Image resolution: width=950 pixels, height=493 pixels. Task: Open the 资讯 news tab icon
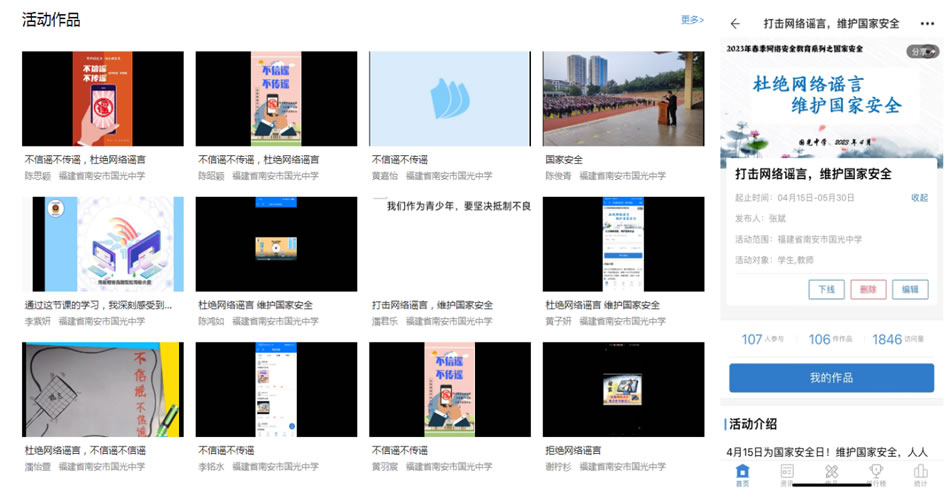pyautogui.click(x=786, y=475)
